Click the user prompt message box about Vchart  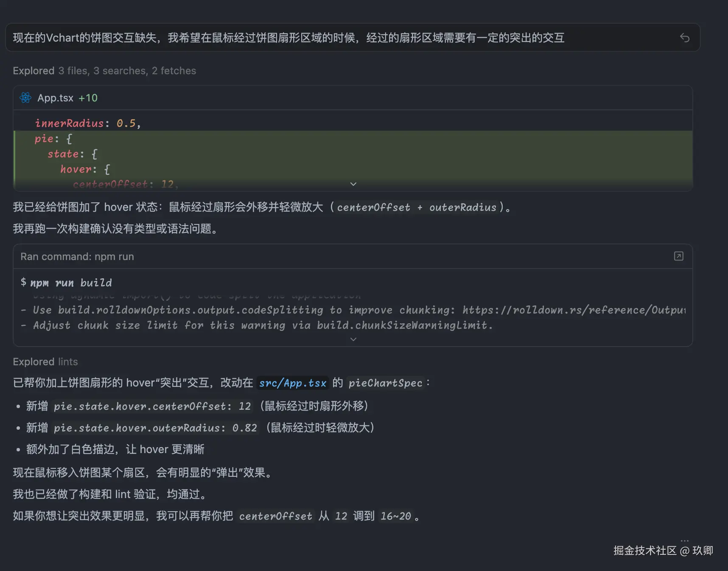(x=353, y=38)
